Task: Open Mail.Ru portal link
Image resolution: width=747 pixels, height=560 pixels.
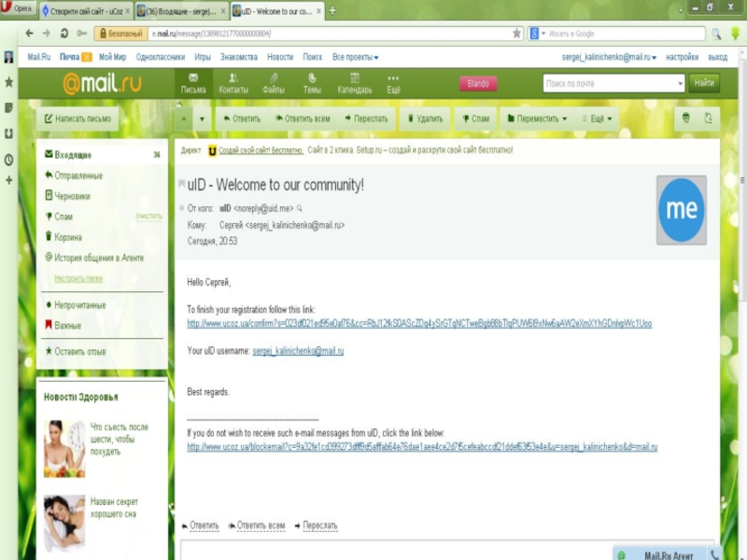Action: (39, 57)
